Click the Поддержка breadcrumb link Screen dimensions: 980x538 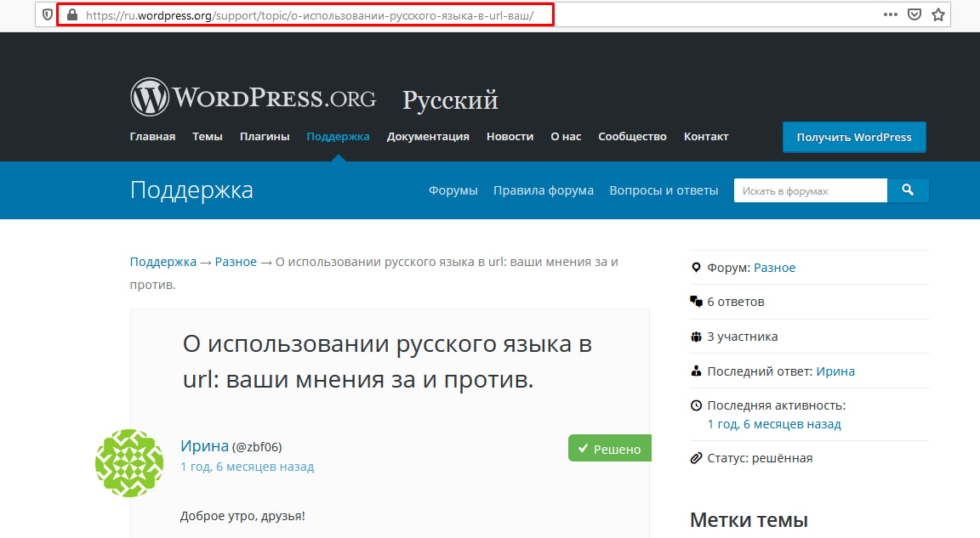tap(162, 262)
